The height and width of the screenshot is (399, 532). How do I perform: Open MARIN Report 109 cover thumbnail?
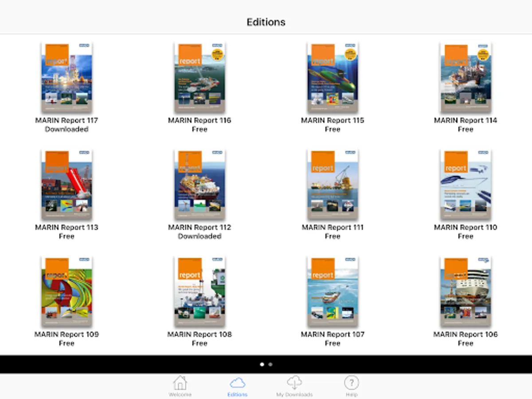[66, 292]
